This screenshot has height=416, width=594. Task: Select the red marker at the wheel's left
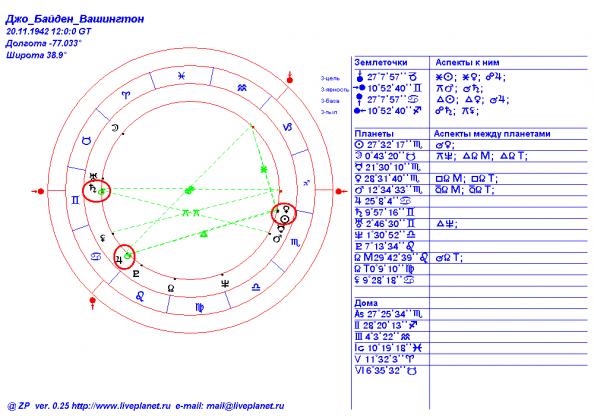38,191
